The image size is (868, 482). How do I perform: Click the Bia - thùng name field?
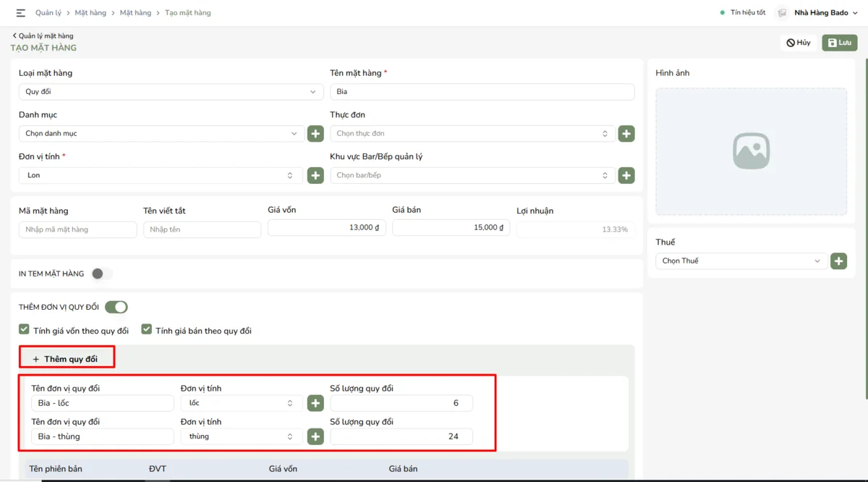pyautogui.click(x=103, y=436)
